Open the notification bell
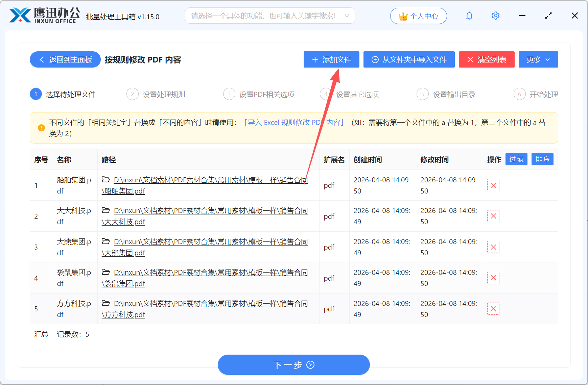This screenshot has height=385, width=588. tap(469, 16)
